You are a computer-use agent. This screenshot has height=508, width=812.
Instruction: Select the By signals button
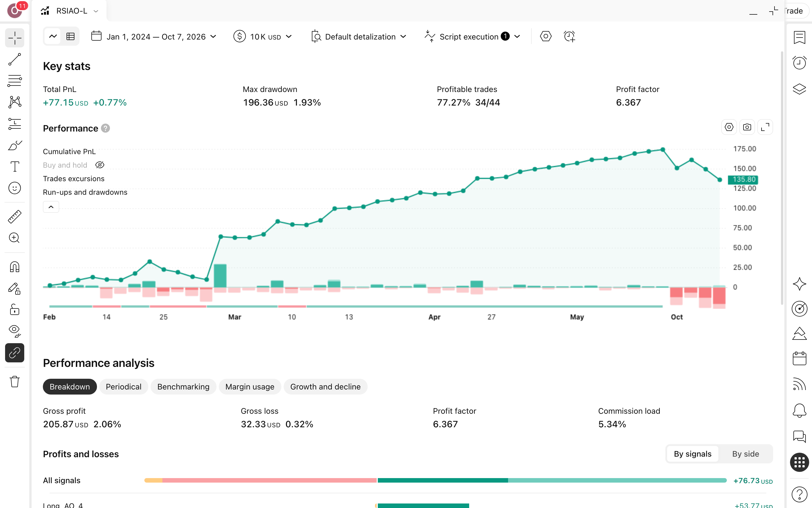point(692,454)
